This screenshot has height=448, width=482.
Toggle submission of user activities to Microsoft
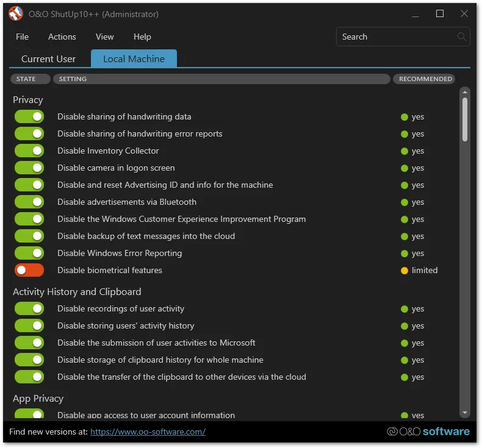29,343
